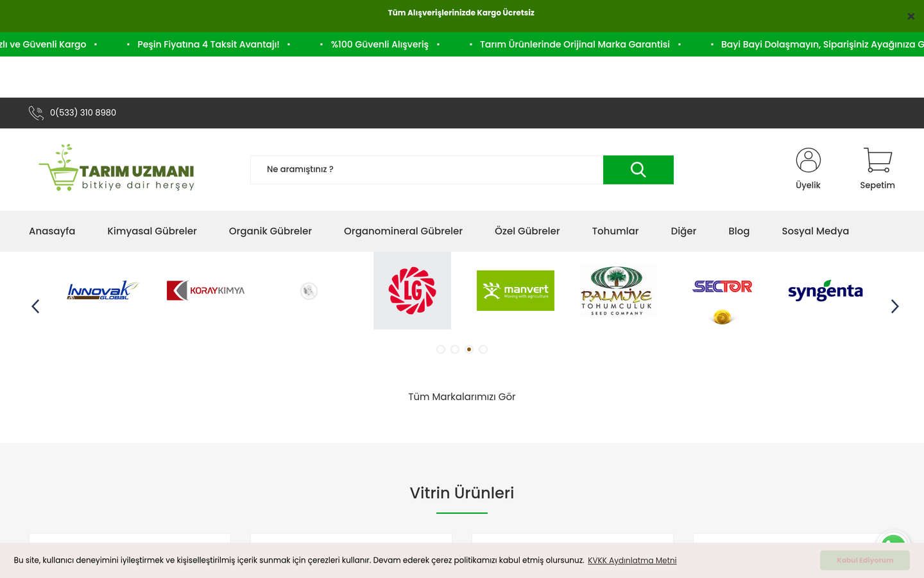Open the Üyelik account icon
924x578 pixels.
click(808, 161)
